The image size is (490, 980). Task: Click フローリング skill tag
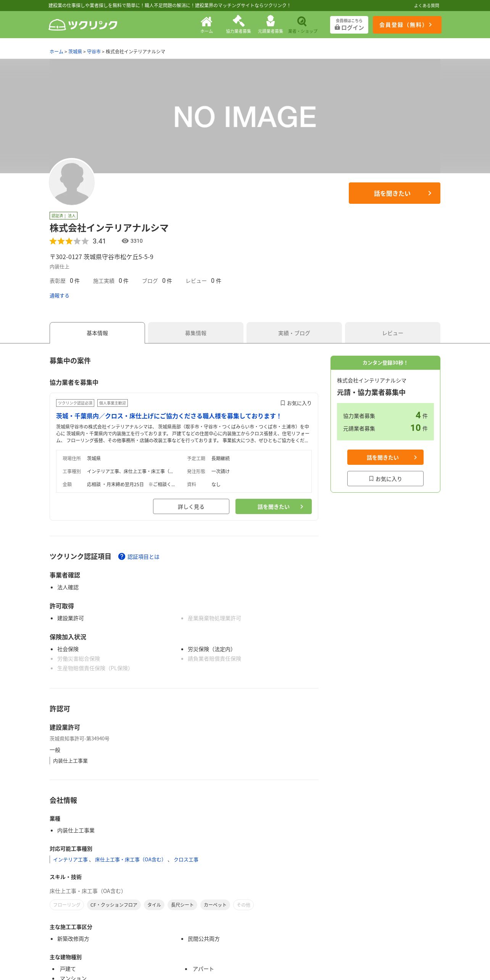coord(67,905)
